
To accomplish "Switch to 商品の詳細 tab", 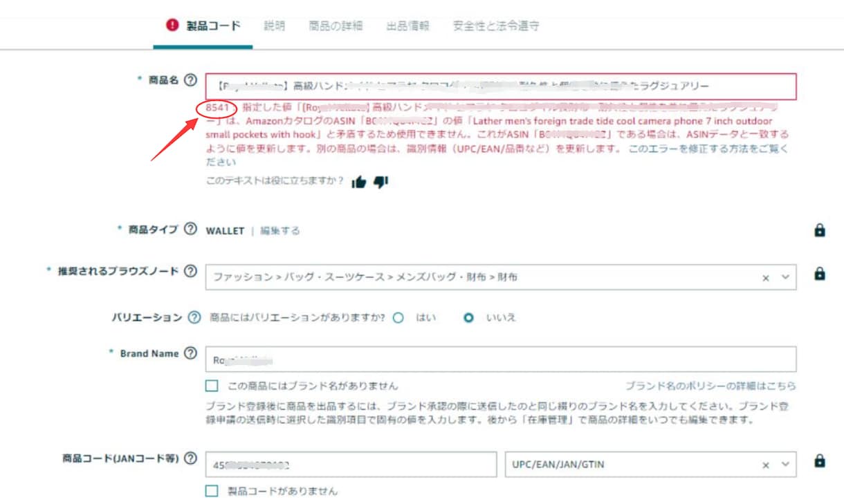I will click(x=336, y=26).
